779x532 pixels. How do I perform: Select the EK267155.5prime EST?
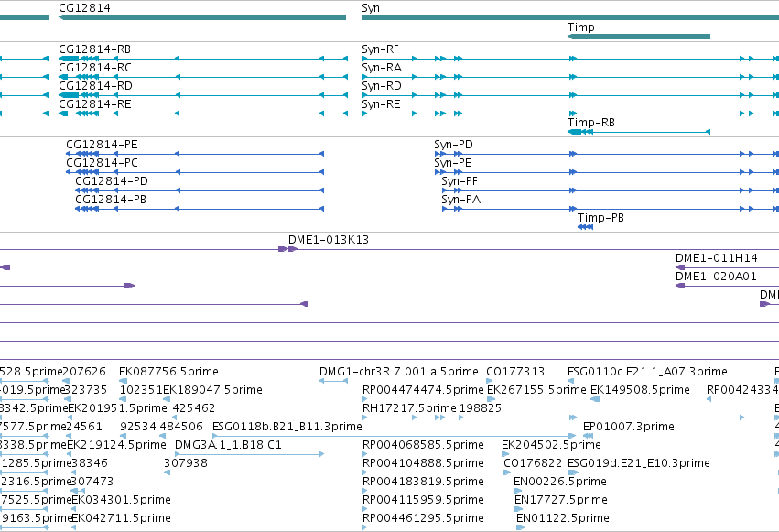[x=536, y=390]
